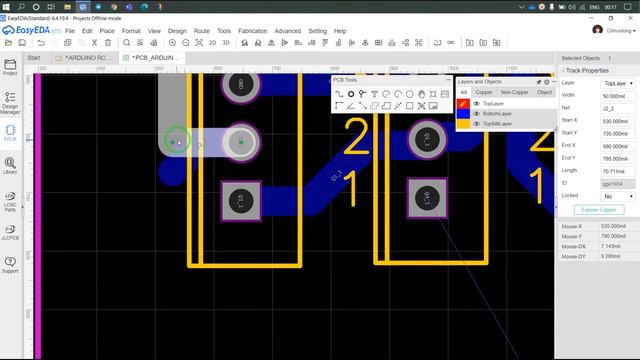Select the Object tab in Layers panel
This screenshot has height=360, width=640.
tap(544, 92)
